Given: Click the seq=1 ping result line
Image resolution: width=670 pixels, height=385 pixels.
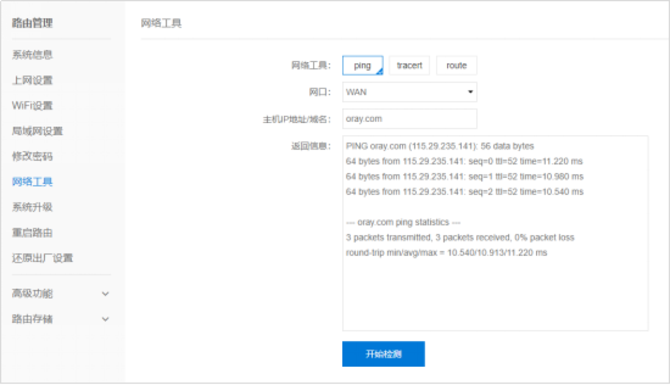Looking at the screenshot, I should 464,176.
